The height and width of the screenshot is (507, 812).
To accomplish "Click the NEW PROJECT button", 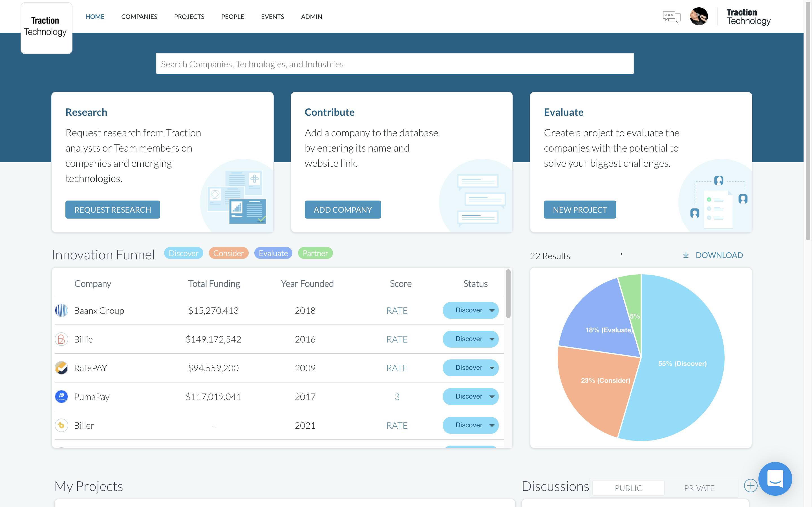I will point(580,209).
